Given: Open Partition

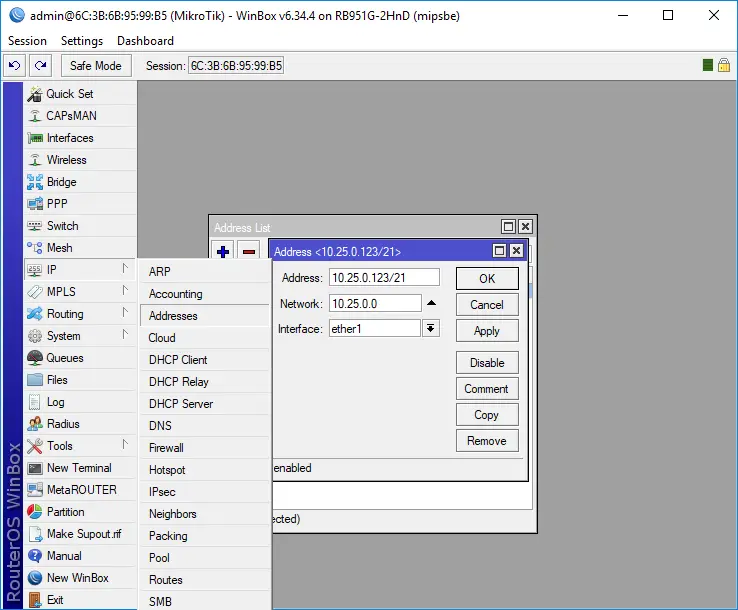Looking at the screenshot, I should click(x=80, y=512).
